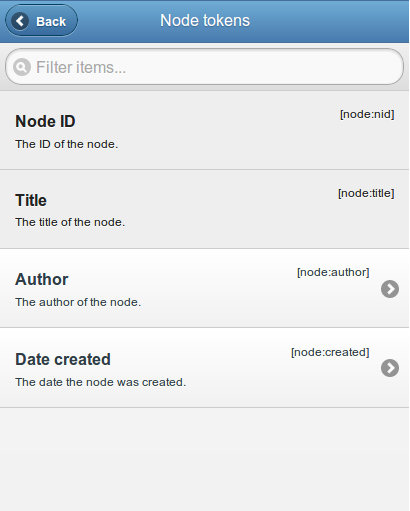Viewport: 410px width, 511px height.
Task: Click the back arrow icon in header
Action: pyautogui.click(x=20, y=21)
